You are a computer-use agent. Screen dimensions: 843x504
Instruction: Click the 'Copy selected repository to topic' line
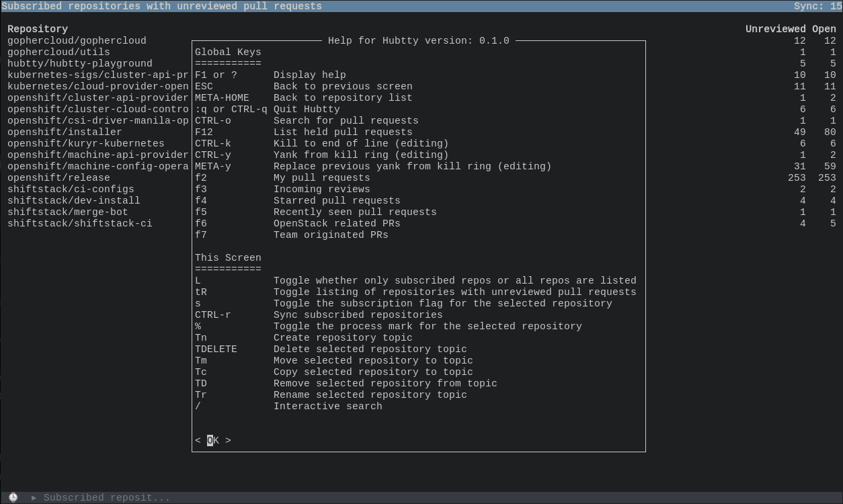click(373, 372)
